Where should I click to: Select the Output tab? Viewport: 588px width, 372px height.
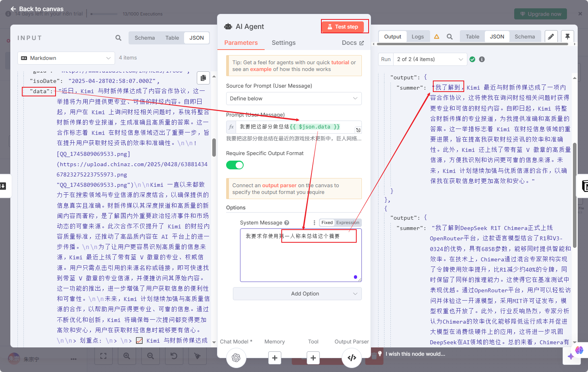(392, 36)
